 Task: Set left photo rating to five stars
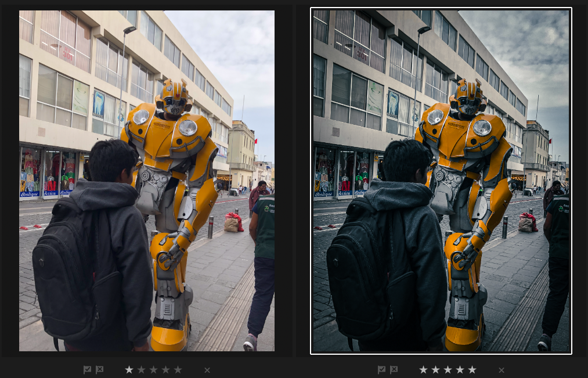click(178, 370)
